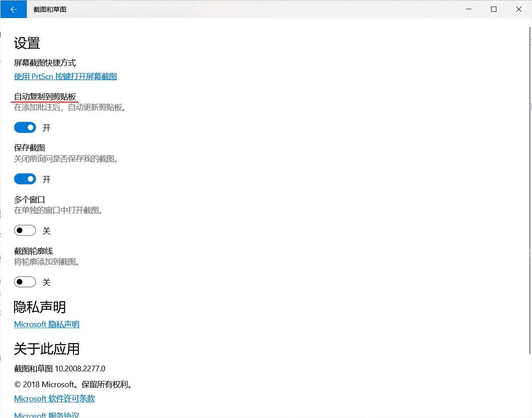Click the vertical scrollbar thumb
This screenshot has width=532, height=418.
tap(529, 190)
